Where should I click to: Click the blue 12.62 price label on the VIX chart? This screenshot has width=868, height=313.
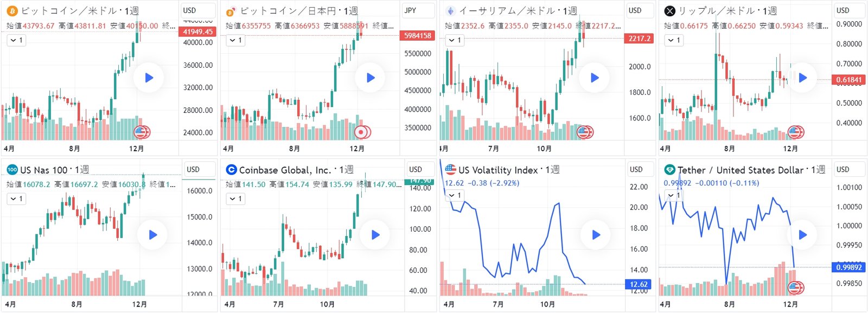pos(639,284)
